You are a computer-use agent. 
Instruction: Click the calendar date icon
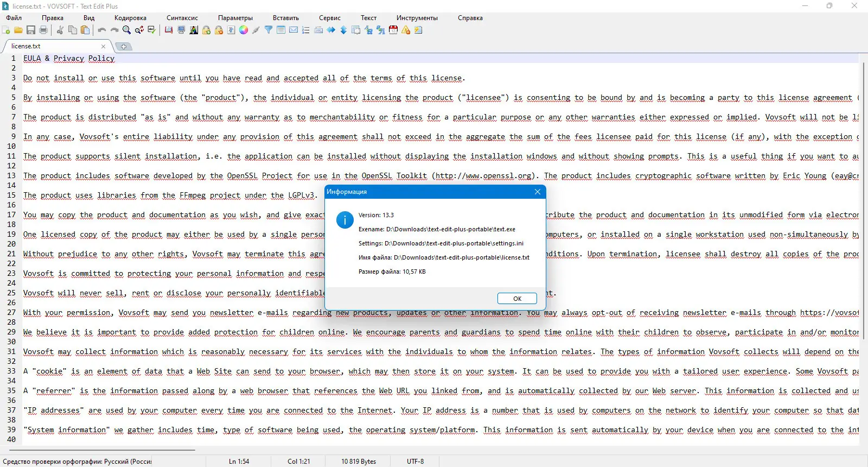(x=393, y=30)
